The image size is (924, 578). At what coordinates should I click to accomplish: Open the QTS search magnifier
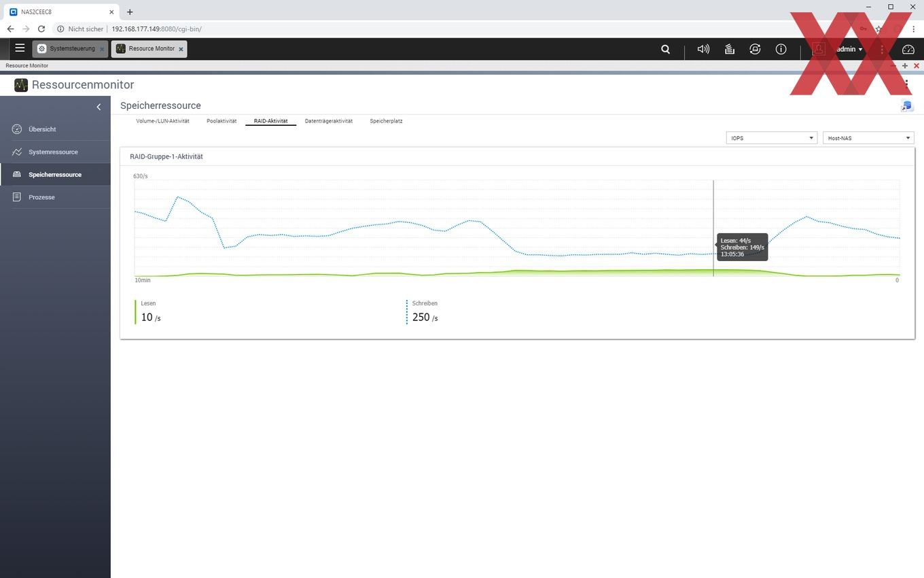point(666,49)
